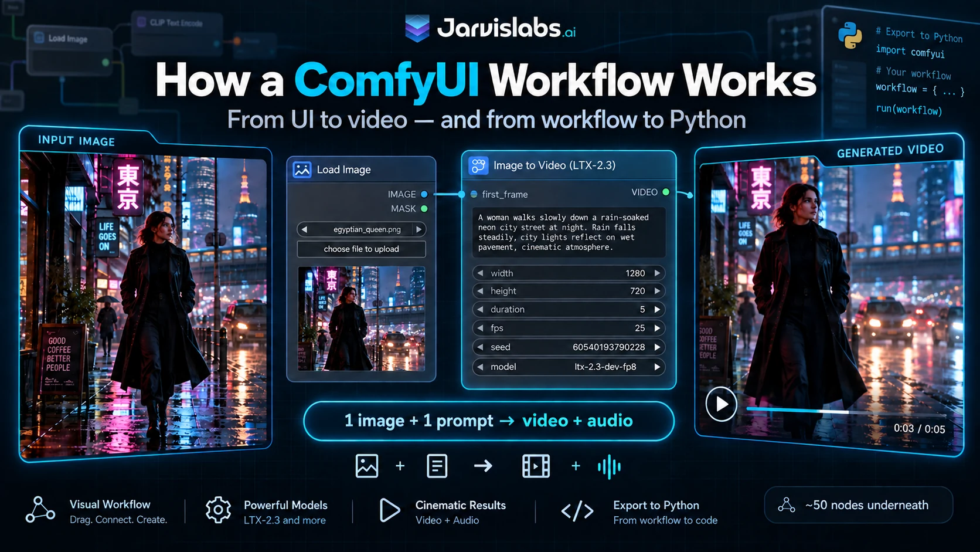Increase the width value with right arrow

click(657, 273)
